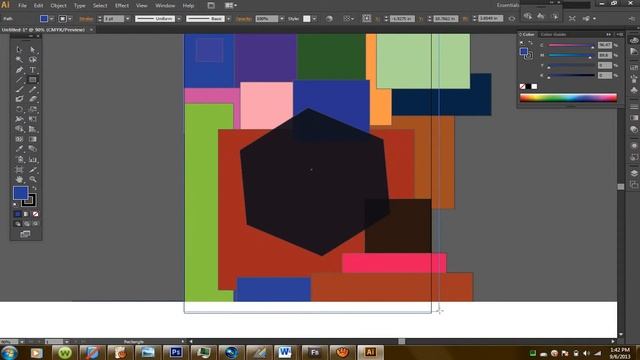Open the Uniform width profile dropdown
The width and height of the screenshot is (640, 360).
[179, 19]
